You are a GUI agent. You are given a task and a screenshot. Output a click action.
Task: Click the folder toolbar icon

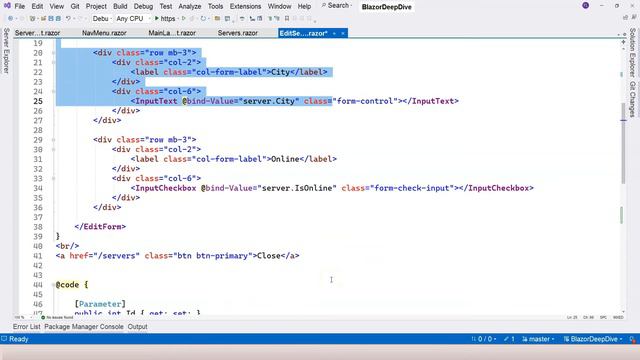click(217, 18)
